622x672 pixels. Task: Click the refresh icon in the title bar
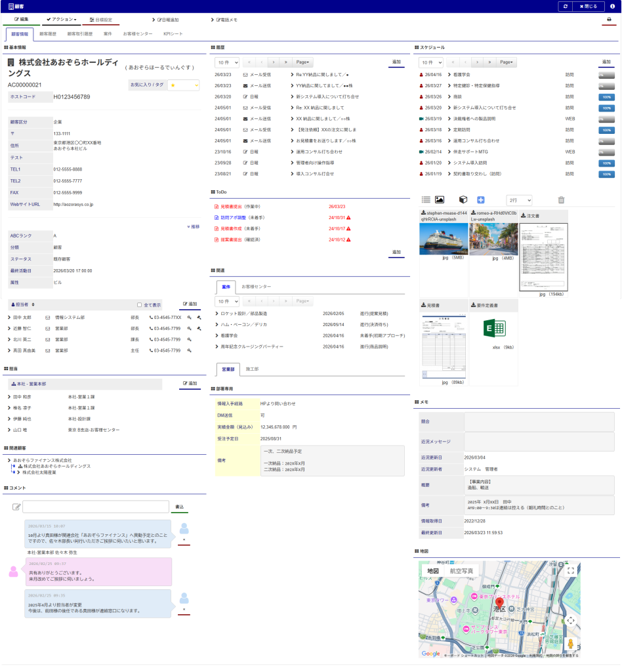pyautogui.click(x=565, y=6)
